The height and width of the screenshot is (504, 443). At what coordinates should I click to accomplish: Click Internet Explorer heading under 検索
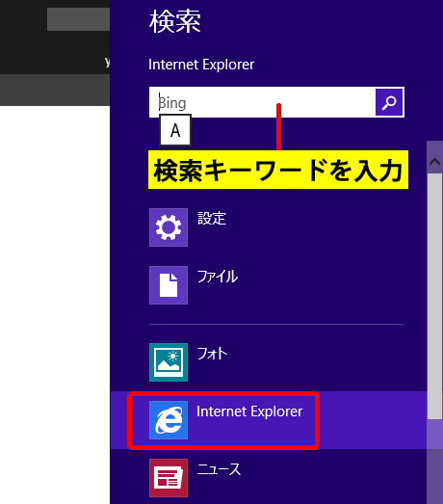pyautogui.click(x=201, y=65)
